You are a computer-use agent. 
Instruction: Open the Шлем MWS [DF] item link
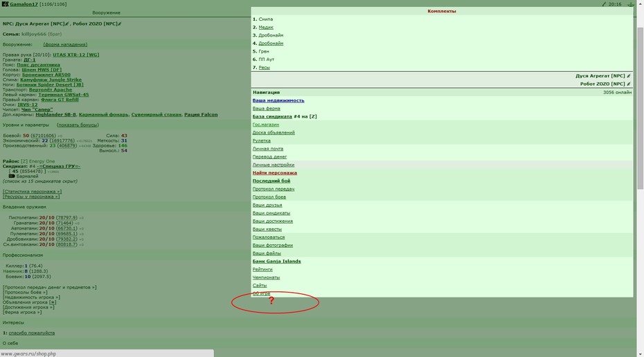pyautogui.click(x=42, y=70)
